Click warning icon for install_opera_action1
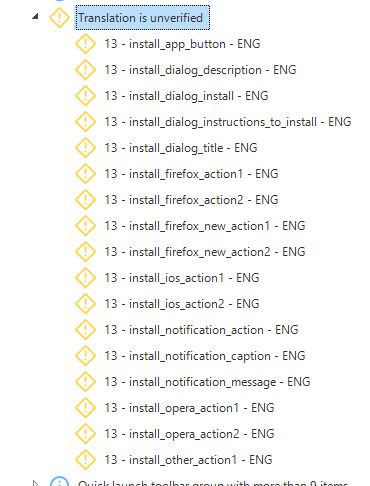Screen dimensions: 370x486 (x=85, y=408)
